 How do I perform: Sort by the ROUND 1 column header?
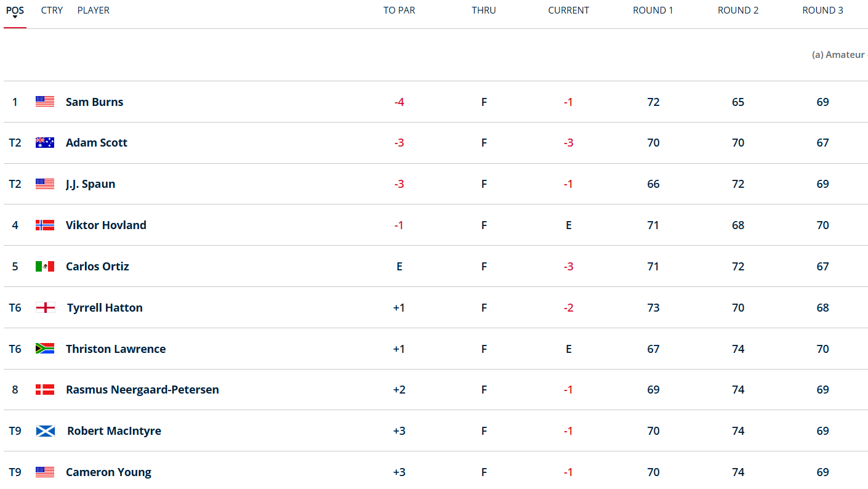653,10
